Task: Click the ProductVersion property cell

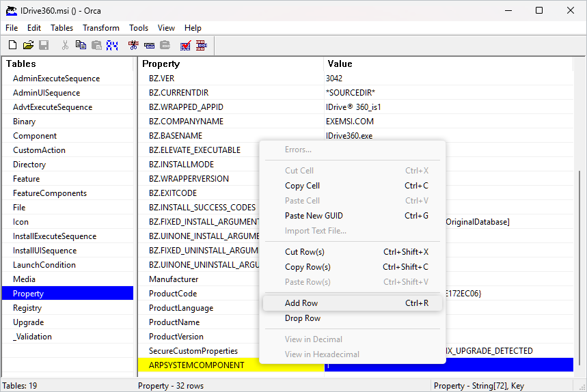Action: [176, 337]
